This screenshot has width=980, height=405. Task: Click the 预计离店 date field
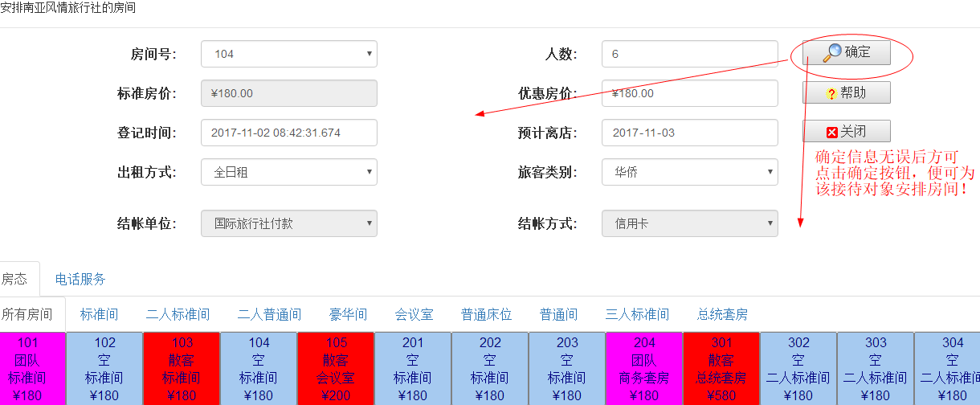click(690, 133)
